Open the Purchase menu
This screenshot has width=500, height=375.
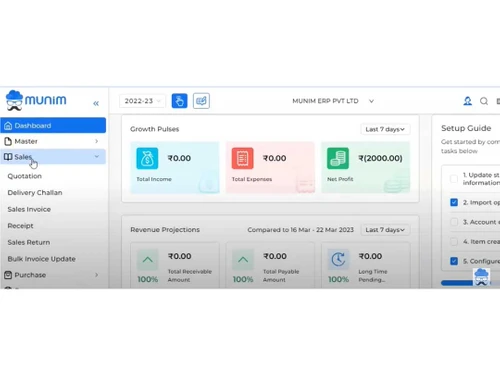pos(53,275)
